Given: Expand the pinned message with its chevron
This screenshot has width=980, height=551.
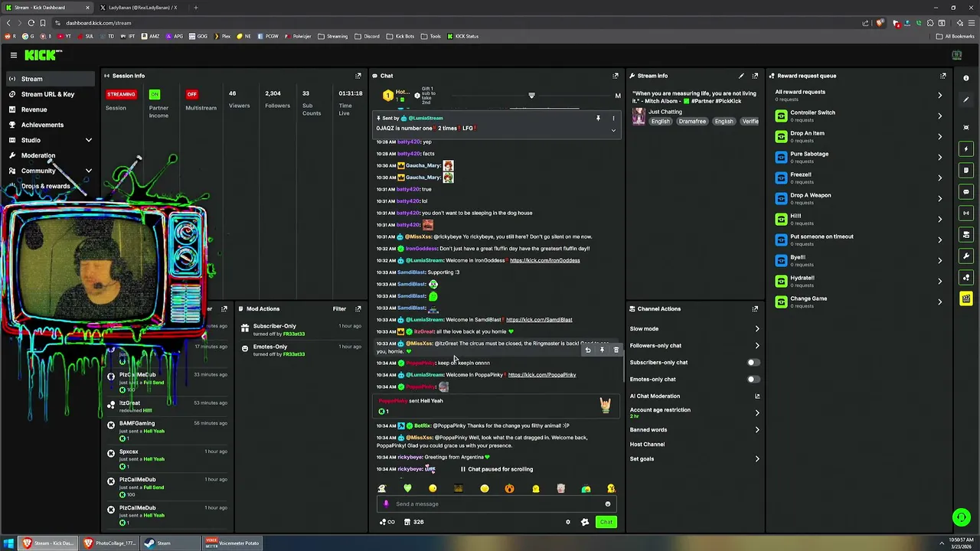Looking at the screenshot, I should (x=613, y=130).
